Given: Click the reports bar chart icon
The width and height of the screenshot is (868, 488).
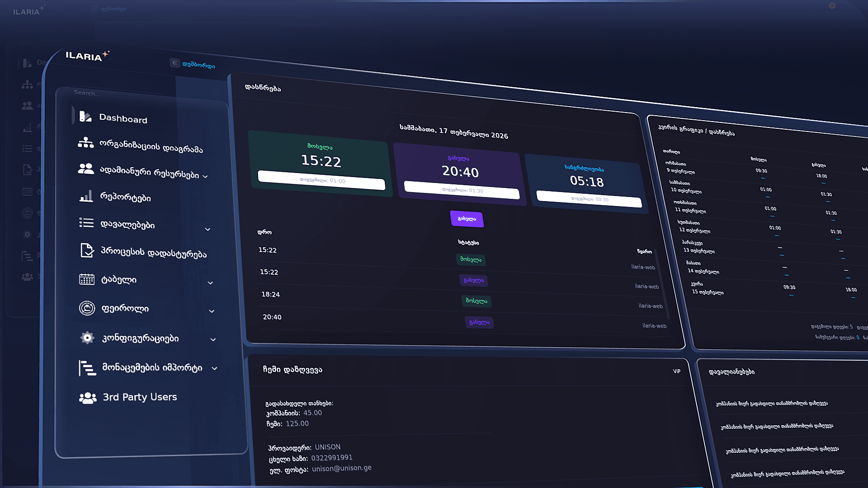Looking at the screenshot, I should point(86,196).
